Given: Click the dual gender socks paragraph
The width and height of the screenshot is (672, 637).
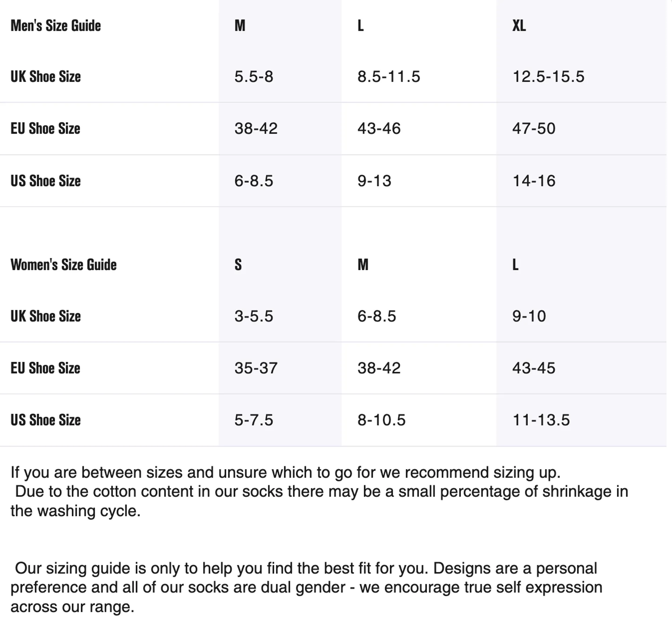Looking at the screenshot, I should [306, 587].
